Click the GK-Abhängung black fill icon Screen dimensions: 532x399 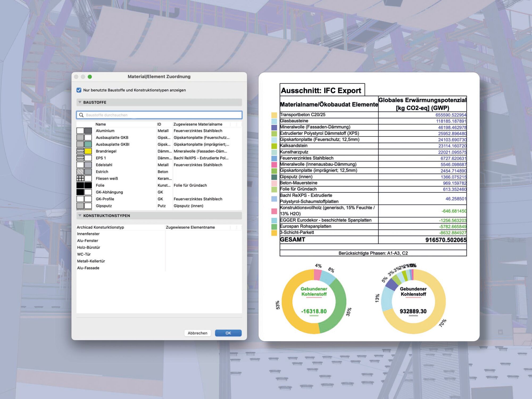[x=80, y=192]
